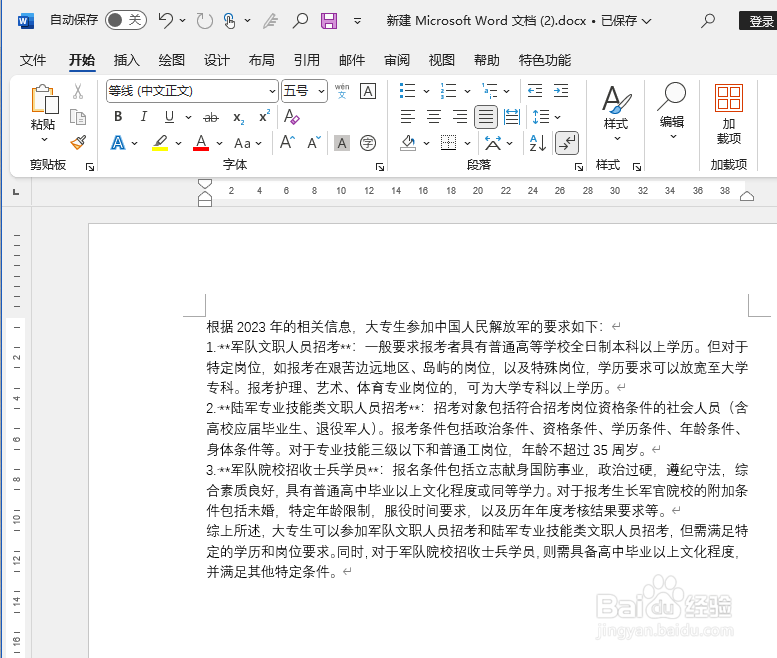The height and width of the screenshot is (658, 777).
Task: Click the search magnifier in quick access toolbar
Action: pos(300,21)
